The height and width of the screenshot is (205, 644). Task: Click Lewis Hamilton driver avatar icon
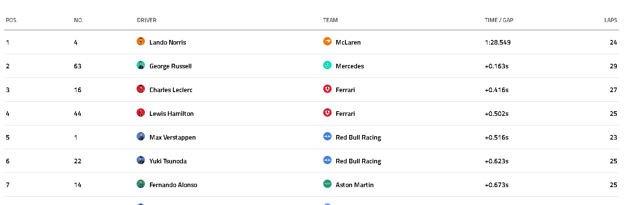pos(141,112)
